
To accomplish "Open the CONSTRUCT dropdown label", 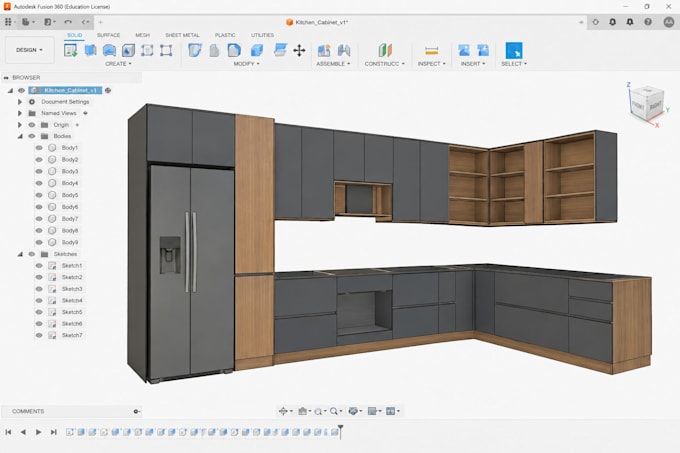I will point(384,64).
